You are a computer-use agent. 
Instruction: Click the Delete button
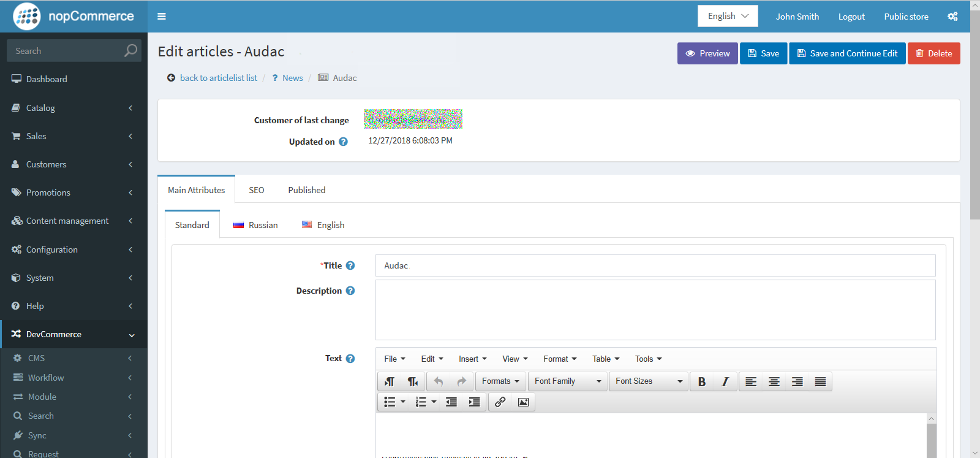[x=933, y=53]
